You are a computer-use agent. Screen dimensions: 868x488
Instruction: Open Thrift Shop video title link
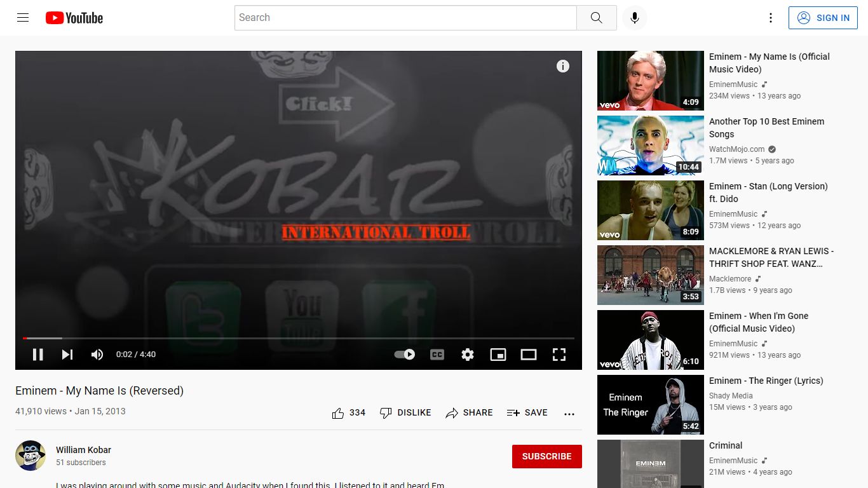771,257
